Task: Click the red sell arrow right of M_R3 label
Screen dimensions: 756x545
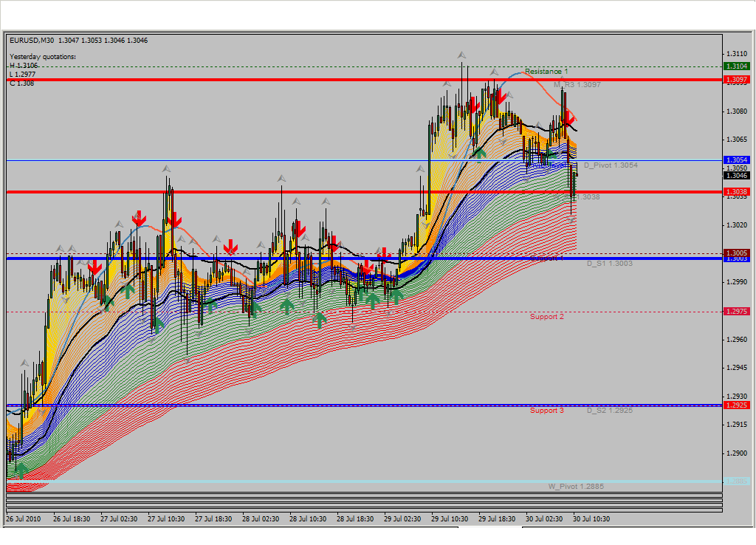Action: [569, 117]
